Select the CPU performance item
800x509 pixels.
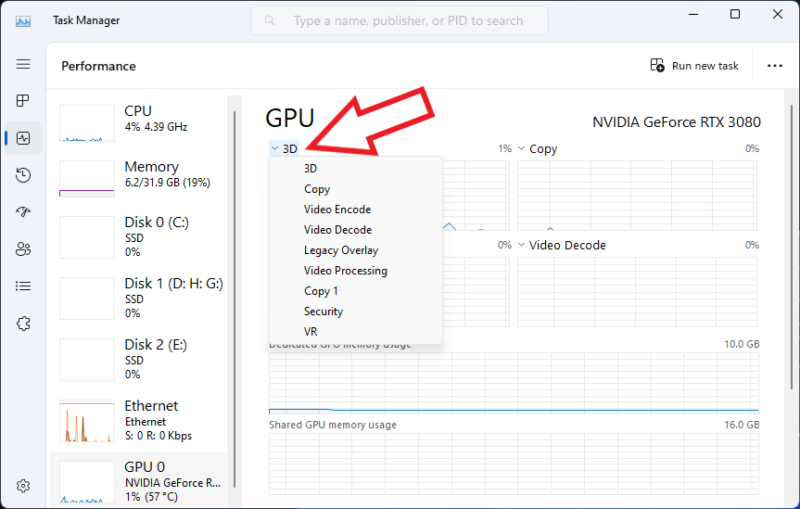pyautogui.click(x=138, y=122)
